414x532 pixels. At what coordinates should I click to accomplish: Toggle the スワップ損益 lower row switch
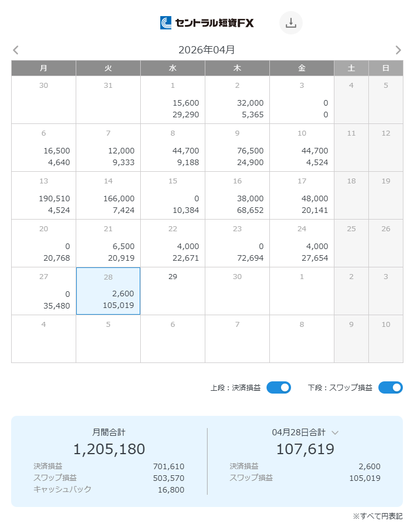pos(390,387)
